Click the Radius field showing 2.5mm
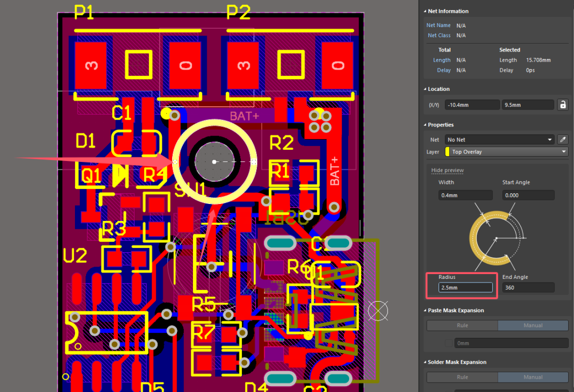 (465, 287)
